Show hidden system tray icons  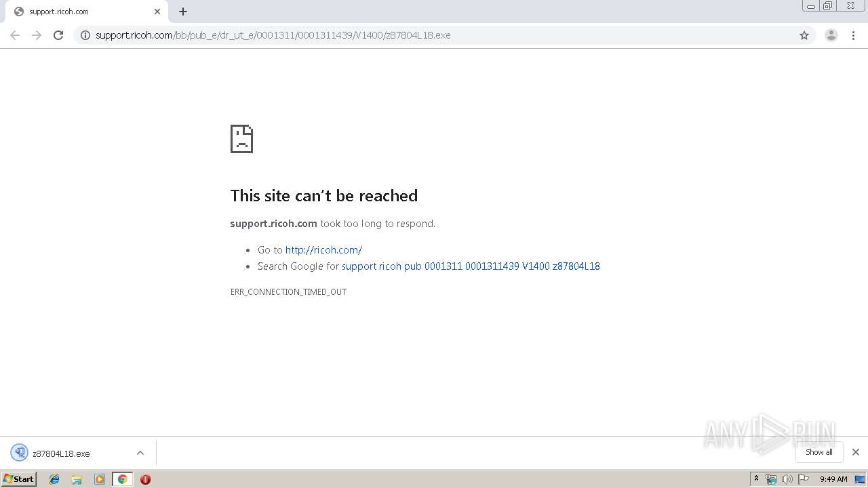(757, 479)
